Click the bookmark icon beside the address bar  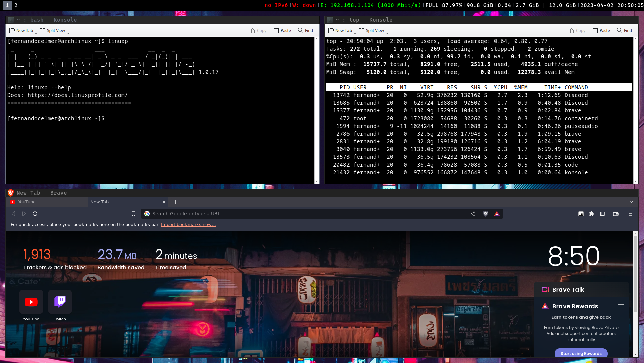coord(133,214)
